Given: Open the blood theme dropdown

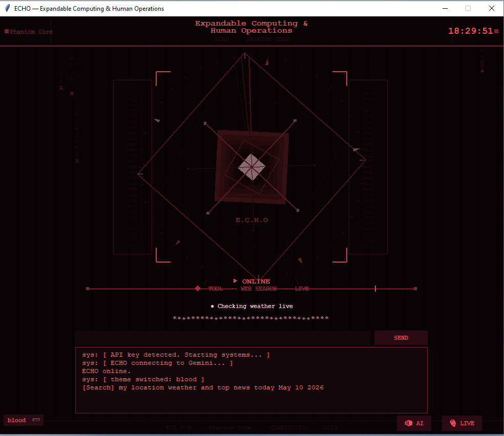Looking at the screenshot, I should coord(24,420).
